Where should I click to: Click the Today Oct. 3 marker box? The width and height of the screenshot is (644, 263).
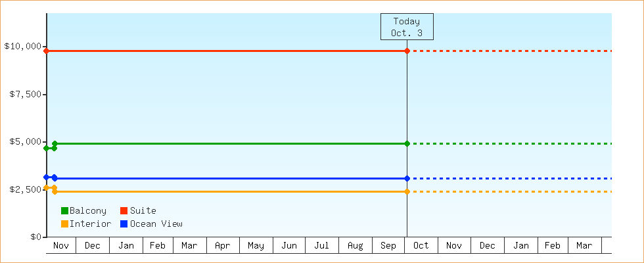tap(407, 27)
